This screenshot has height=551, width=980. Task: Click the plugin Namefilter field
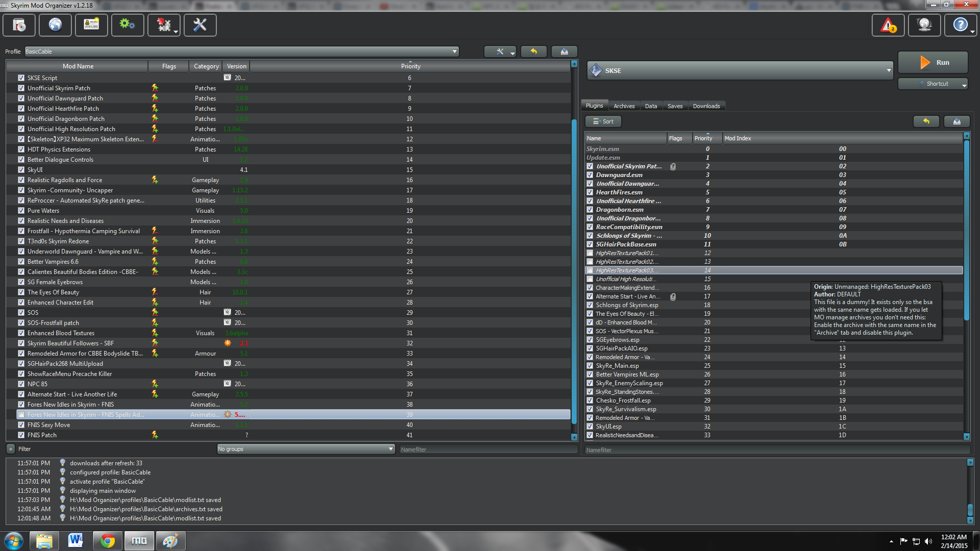point(776,450)
